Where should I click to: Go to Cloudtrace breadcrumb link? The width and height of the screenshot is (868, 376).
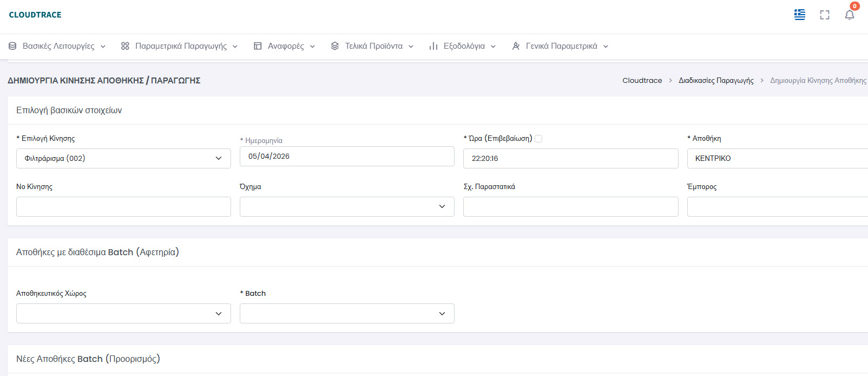click(642, 80)
